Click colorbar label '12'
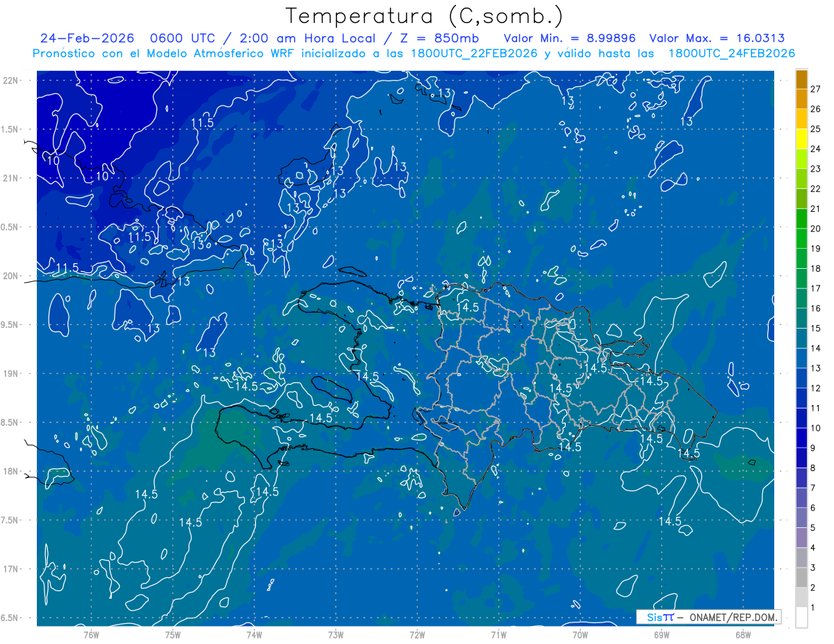The height and width of the screenshot is (644, 834). (x=815, y=388)
